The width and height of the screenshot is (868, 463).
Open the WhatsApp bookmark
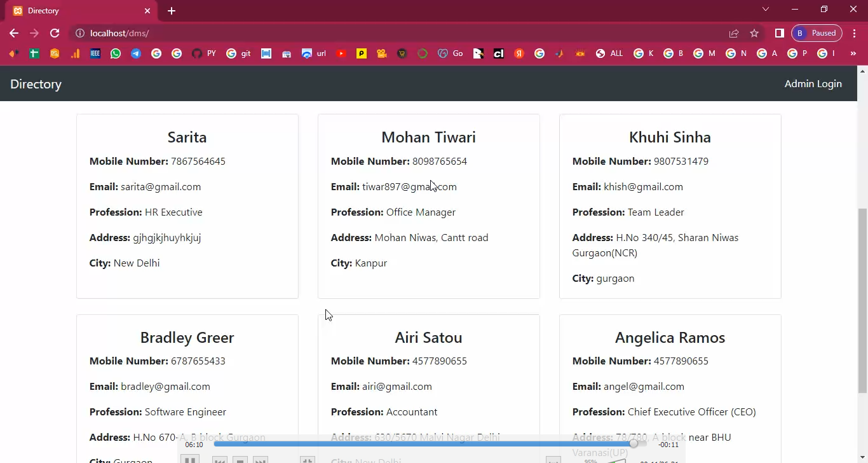click(115, 53)
